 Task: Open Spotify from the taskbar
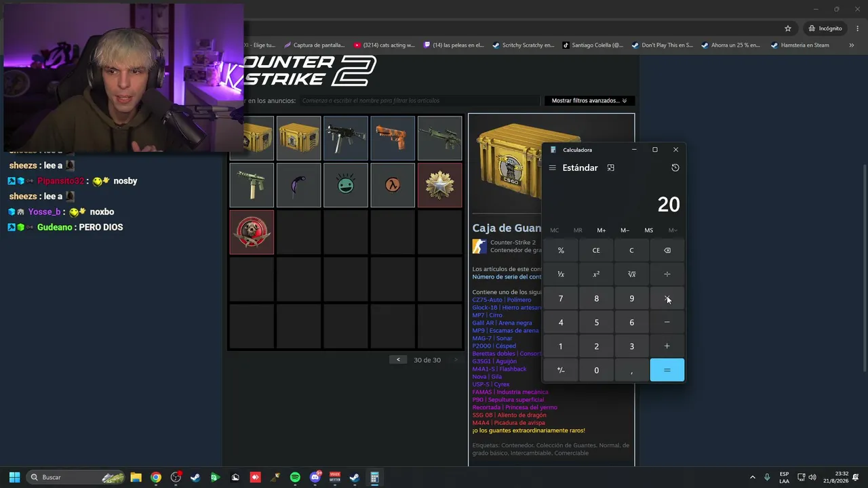(x=295, y=477)
